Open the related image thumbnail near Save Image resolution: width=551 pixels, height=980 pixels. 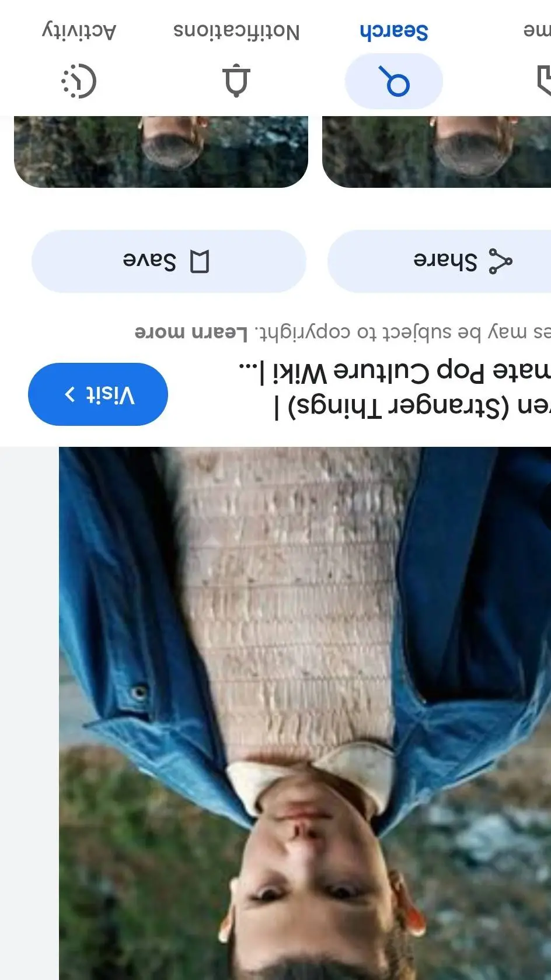pos(161,152)
